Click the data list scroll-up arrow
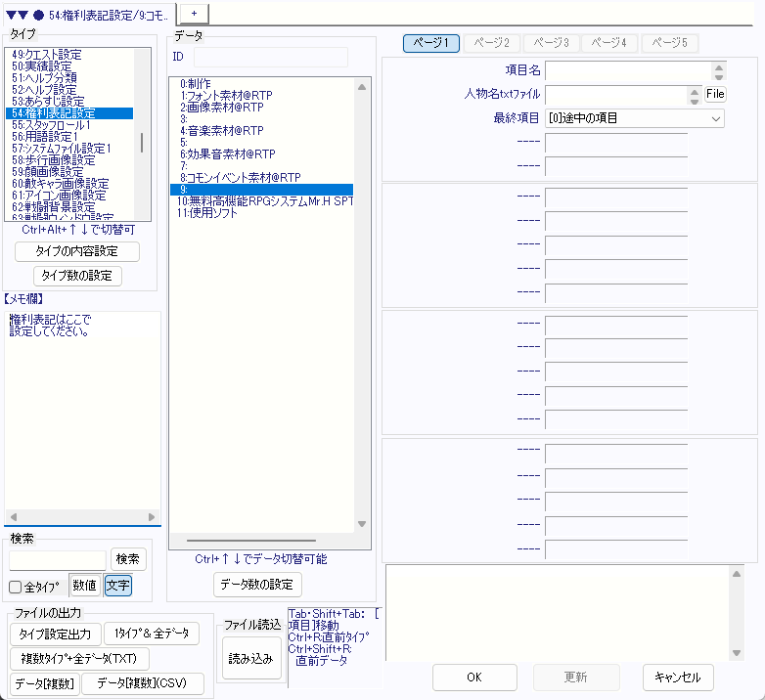Viewport: 765px width, 700px height. click(361, 87)
